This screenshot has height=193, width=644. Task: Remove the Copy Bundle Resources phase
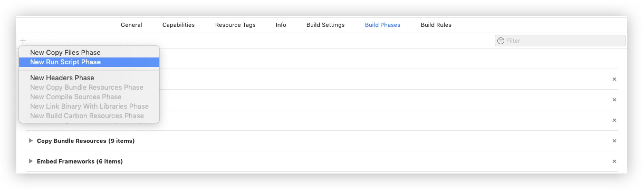coord(614,141)
